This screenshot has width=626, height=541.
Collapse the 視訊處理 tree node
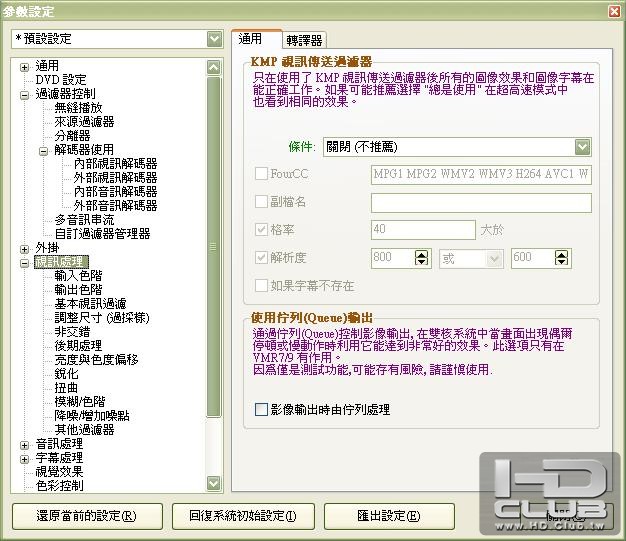(x=24, y=263)
